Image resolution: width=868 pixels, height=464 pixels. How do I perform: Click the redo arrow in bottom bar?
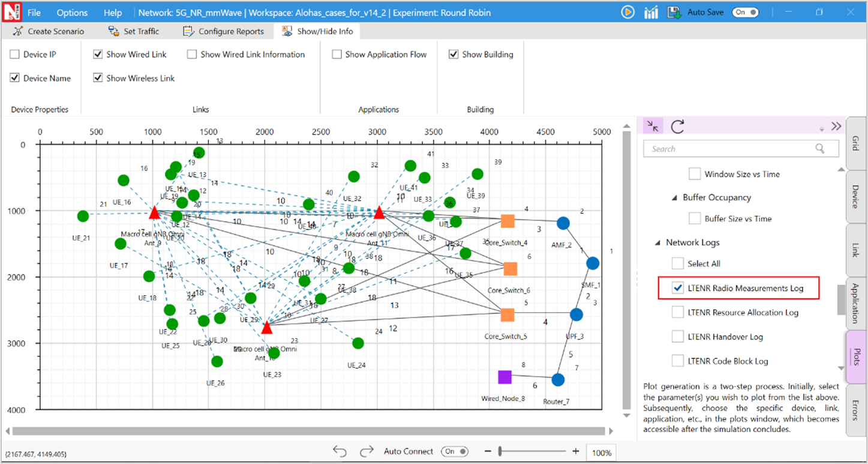coord(367,451)
